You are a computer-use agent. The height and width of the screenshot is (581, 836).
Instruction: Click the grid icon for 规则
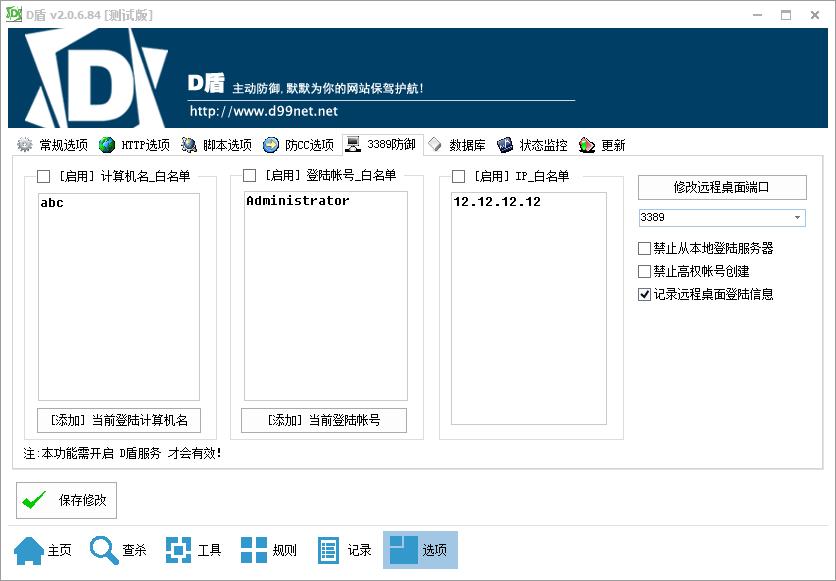pyautogui.click(x=254, y=550)
